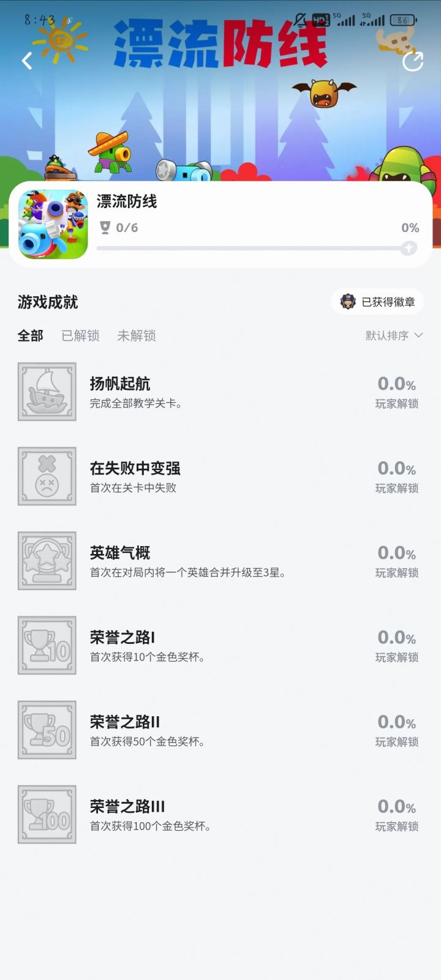
Task: Tap the 英雄气概 star trophy badge
Action: pyautogui.click(x=47, y=561)
